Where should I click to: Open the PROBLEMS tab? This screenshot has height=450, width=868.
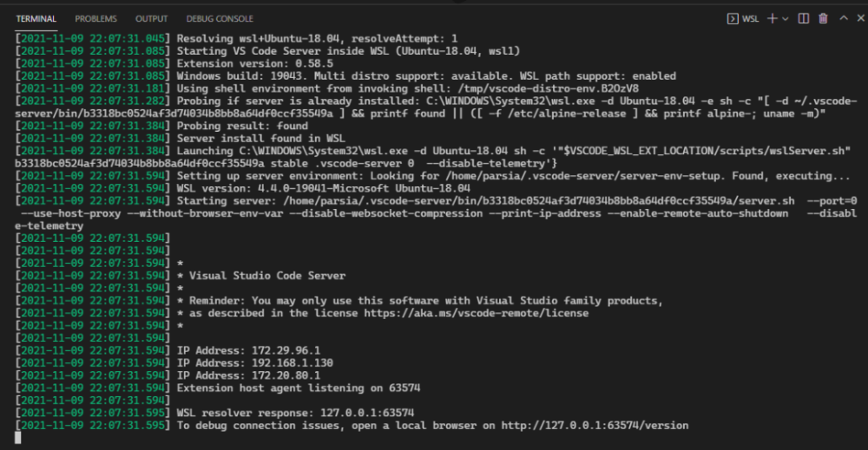[95, 18]
